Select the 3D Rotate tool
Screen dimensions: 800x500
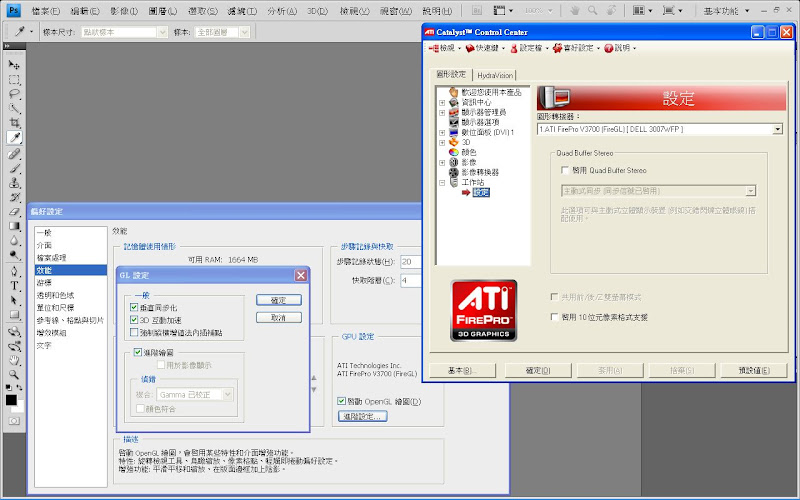14,331
